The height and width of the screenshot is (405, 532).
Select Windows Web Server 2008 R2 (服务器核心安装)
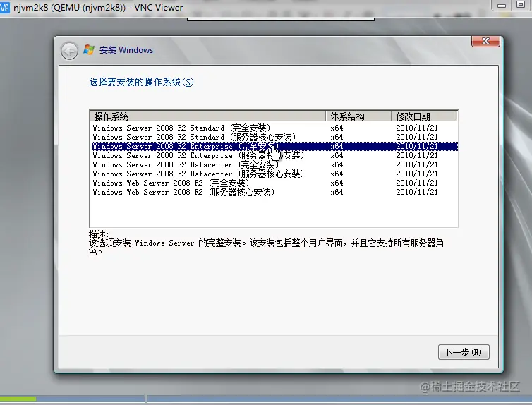(x=274, y=192)
